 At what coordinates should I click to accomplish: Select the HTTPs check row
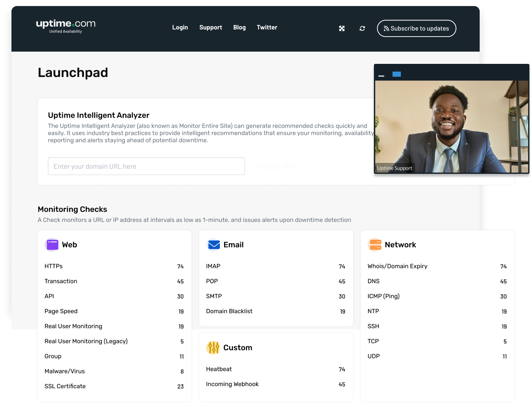tap(114, 266)
